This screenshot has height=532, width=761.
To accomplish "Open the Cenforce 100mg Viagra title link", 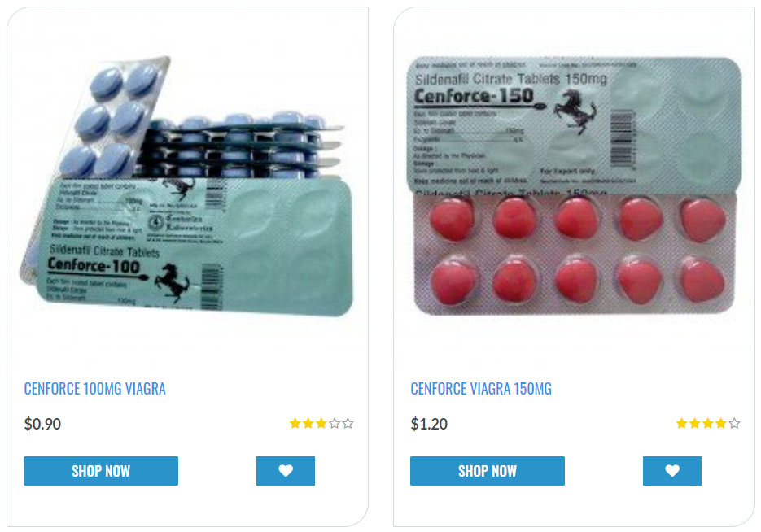I will click(94, 389).
